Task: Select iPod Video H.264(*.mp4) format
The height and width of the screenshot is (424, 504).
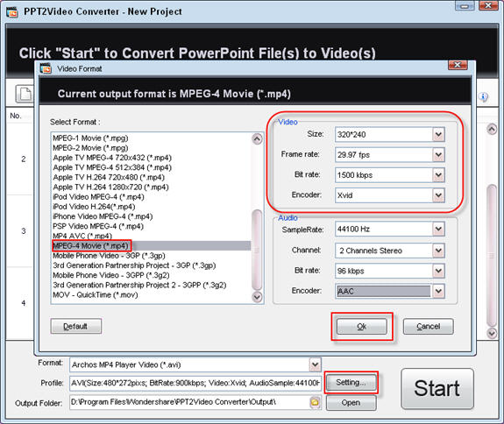Action: coord(94,207)
